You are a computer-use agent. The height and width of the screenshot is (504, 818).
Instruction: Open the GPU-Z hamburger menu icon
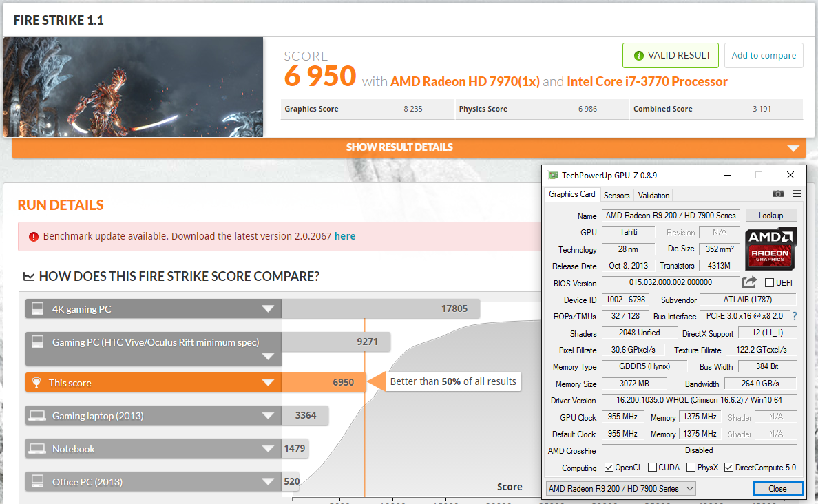[x=797, y=194]
